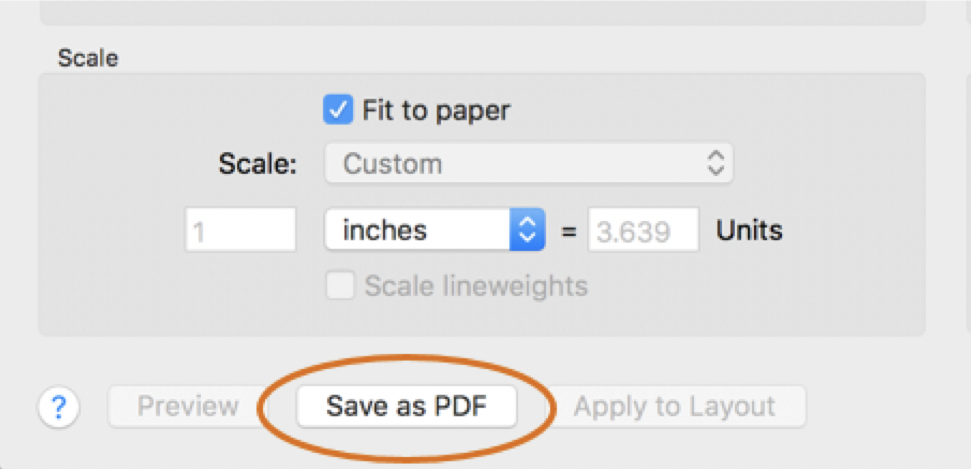This screenshot has height=469, width=971.
Task: Click the input field containing 1
Action: tap(241, 231)
